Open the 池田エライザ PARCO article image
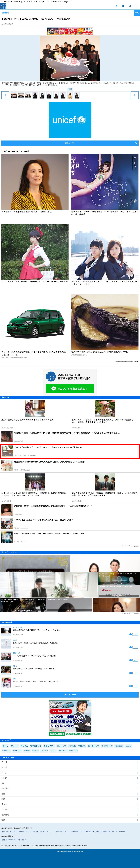The width and height of the screenshot is (140, 868). tap(105, 182)
